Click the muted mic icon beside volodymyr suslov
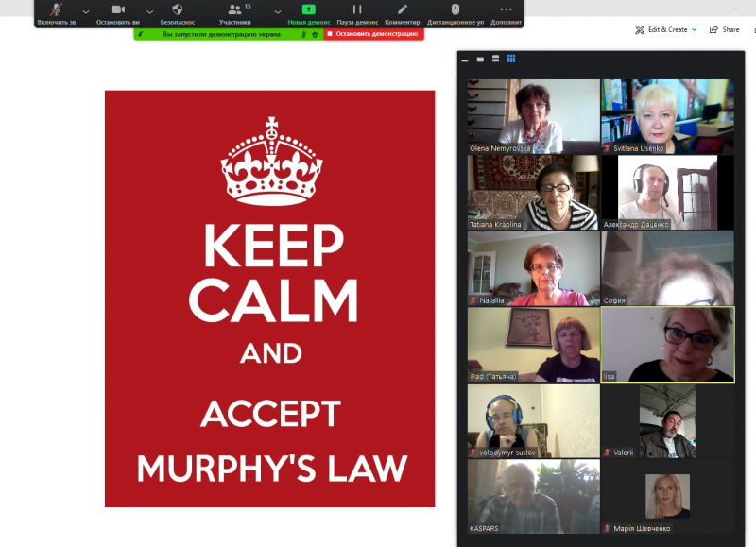 click(x=473, y=453)
